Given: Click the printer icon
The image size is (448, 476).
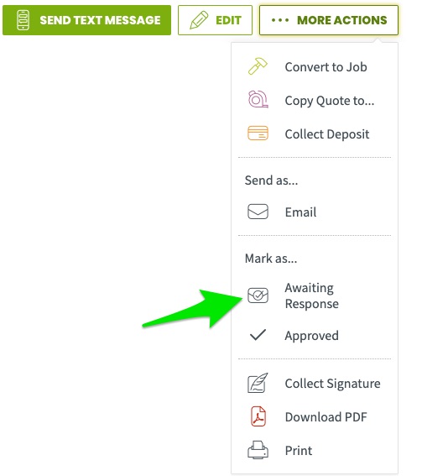Looking at the screenshot, I should 258,450.
